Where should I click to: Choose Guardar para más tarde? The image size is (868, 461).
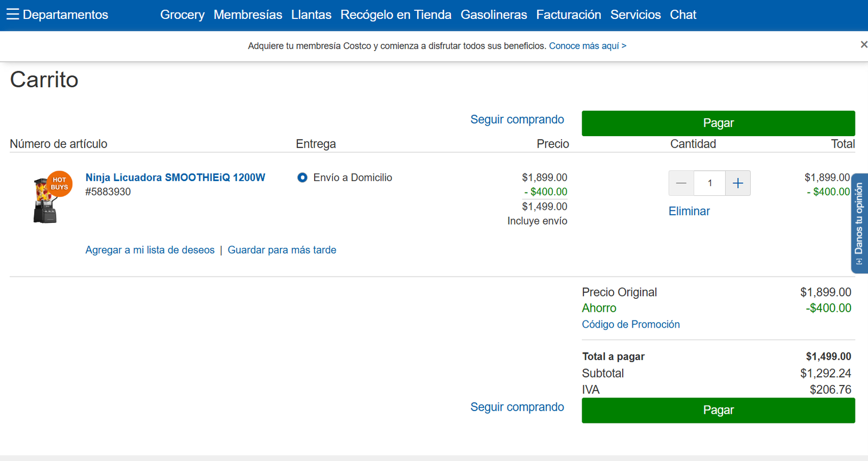[282, 250]
